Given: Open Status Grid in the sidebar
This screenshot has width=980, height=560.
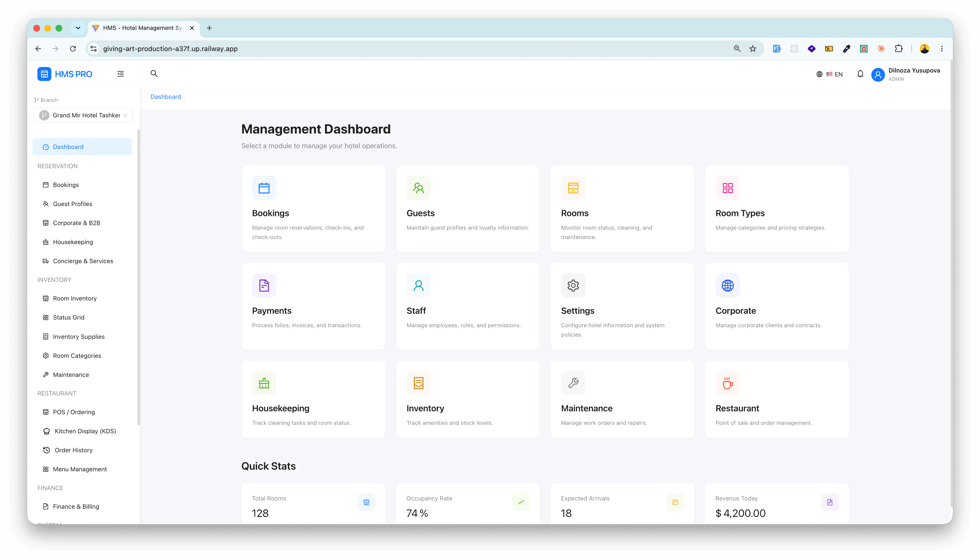Looking at the screenshot, I should tap(82, 317).
